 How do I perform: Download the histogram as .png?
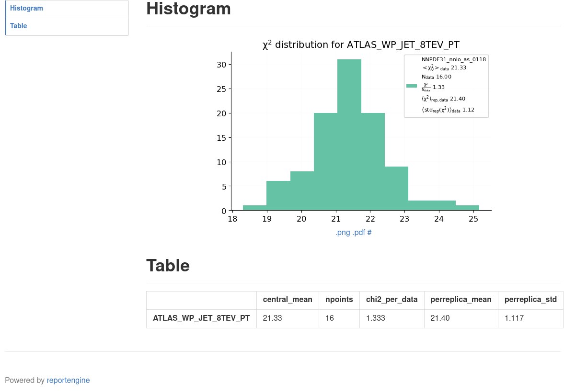click(x=343, y=233)
